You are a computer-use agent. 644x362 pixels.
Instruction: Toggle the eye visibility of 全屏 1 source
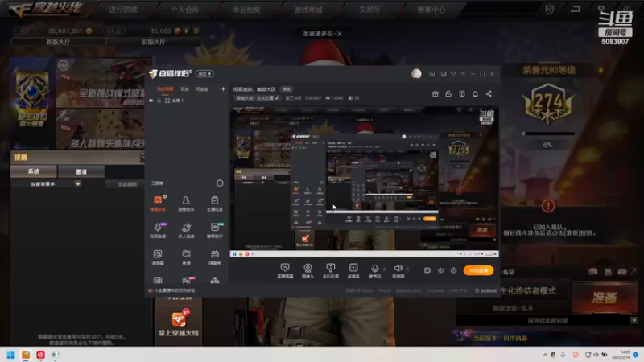(151, 101)
